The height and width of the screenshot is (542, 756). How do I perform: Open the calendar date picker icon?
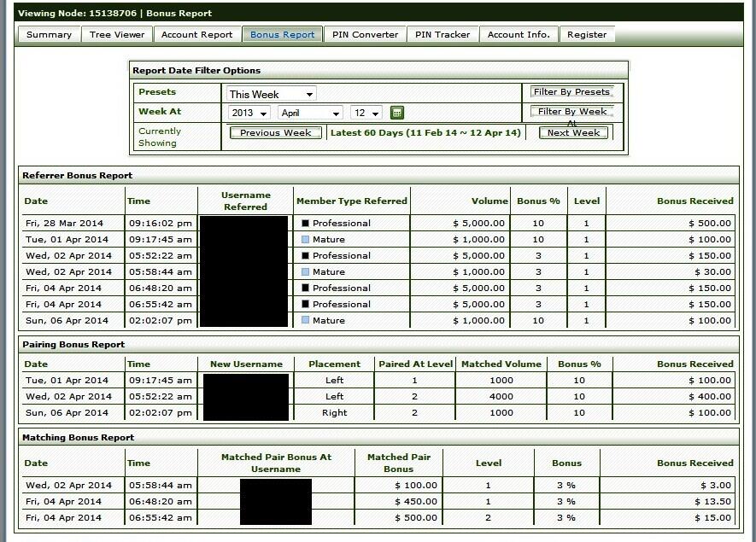point(396,113)
